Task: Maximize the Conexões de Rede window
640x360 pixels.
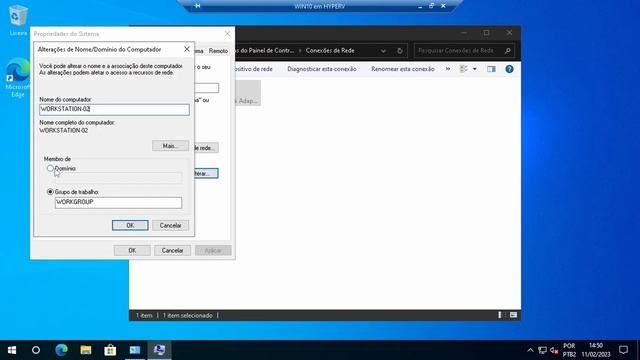Action: tap(487, 33)
